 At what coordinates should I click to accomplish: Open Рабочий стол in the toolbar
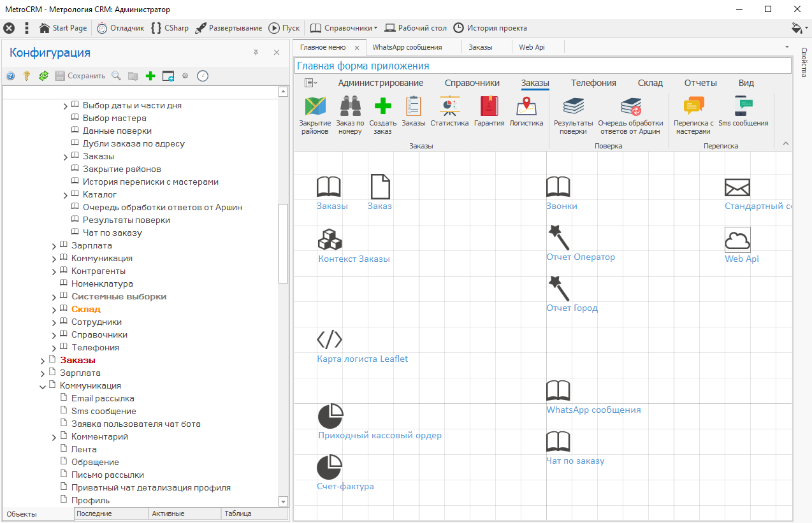point(416,28)
